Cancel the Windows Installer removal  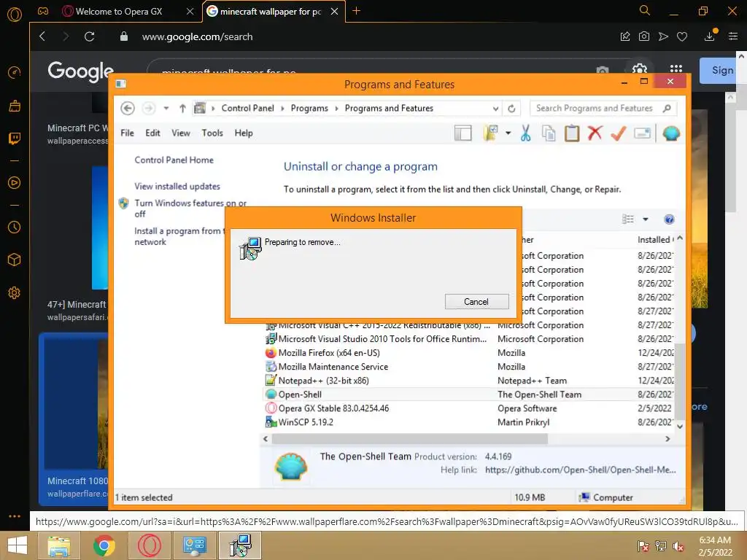pos(476,301)
